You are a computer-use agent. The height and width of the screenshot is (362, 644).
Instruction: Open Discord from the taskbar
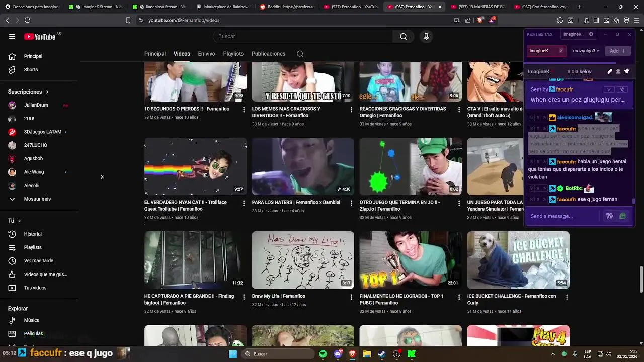coord(338,354)
